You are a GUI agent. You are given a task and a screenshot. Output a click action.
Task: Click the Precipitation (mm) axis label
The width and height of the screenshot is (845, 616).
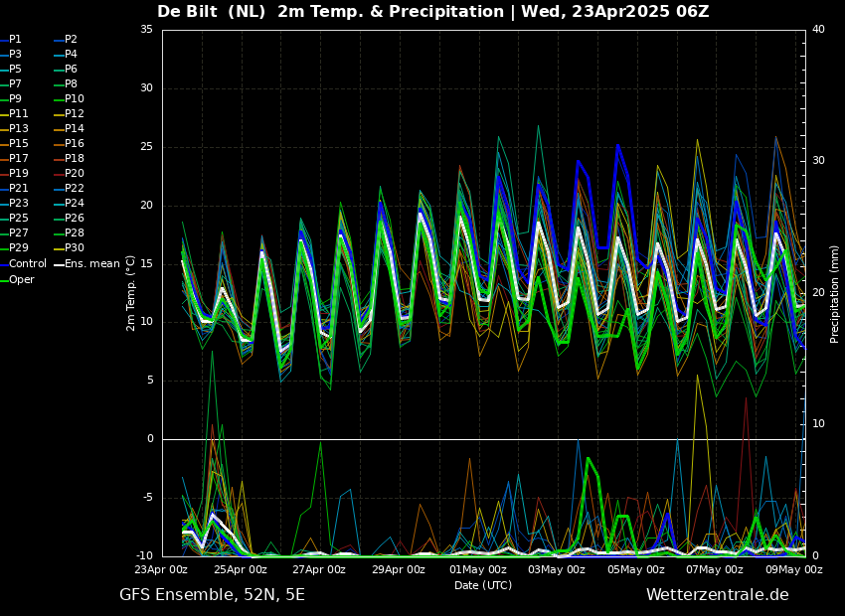[x=835, y=294]
